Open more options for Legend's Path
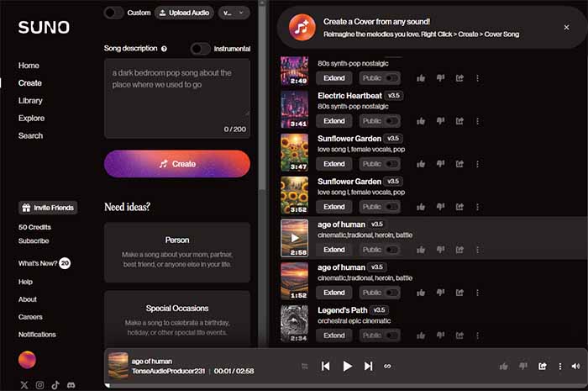This screenshot has height=391, width=588. [477, 336]
